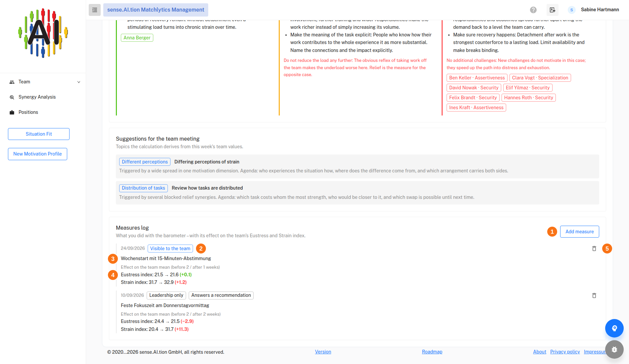Click the Leadership only tag
Image resolution: width=629 pixels, height=364 pixels.
166,295
